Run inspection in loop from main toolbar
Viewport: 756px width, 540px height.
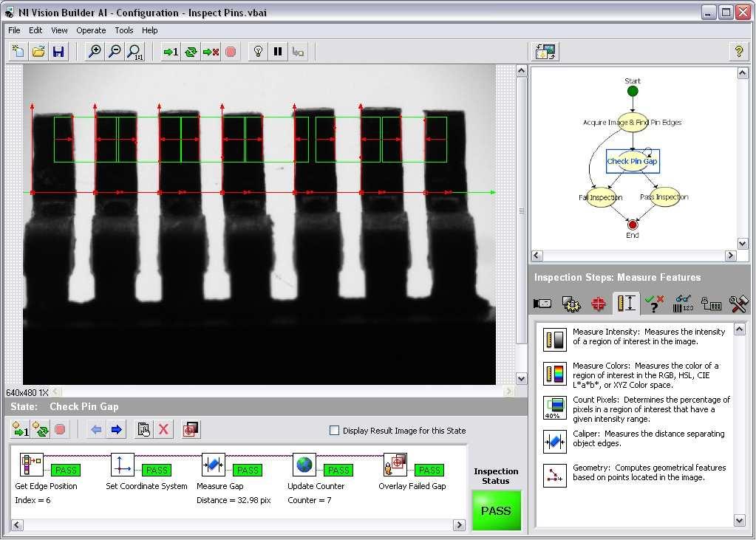coord(191,52)
